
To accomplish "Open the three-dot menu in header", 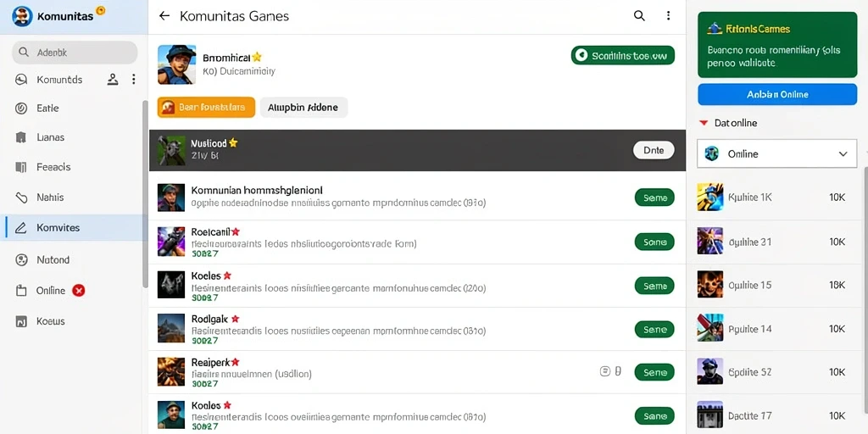I will (x=668, y=16).
